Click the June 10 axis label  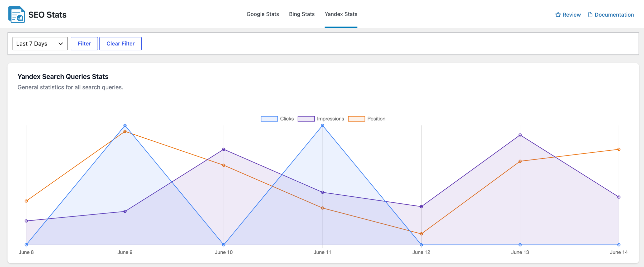coord(224,252)
